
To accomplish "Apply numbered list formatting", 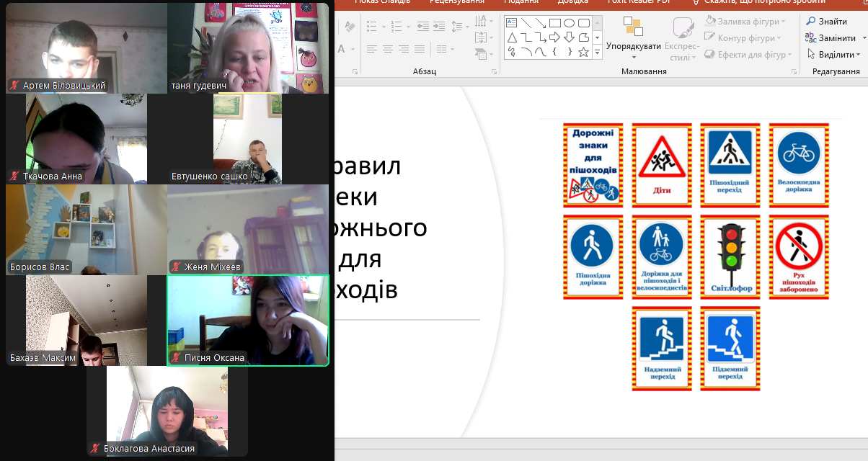I will point(396,26).
